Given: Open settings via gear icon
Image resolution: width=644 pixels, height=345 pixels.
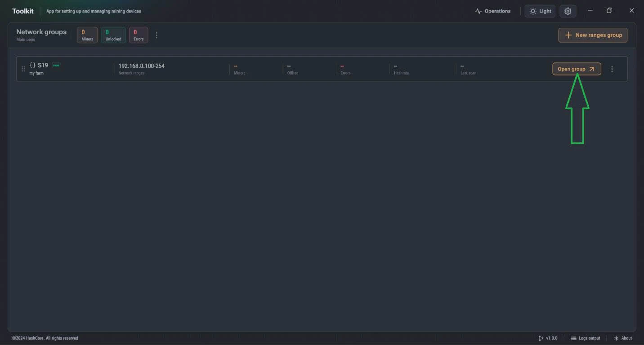Looking at the screenshot, I should pyautogui.click(x=568, y=11).
